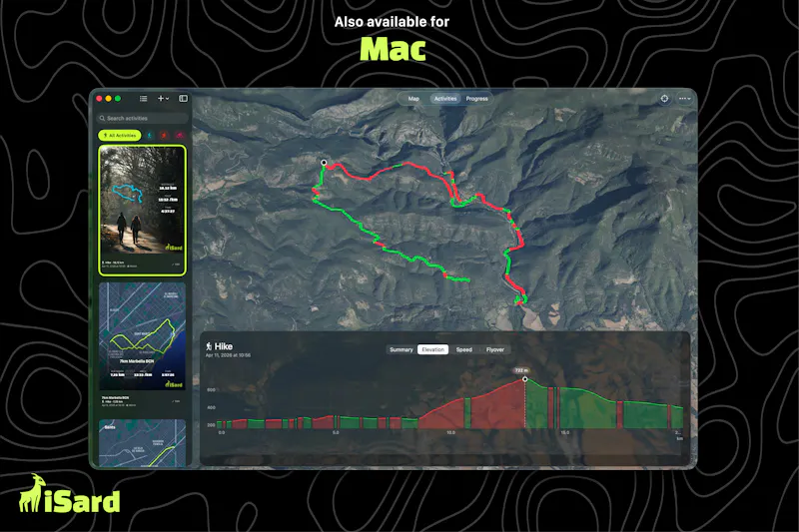Image resolution: width=799 pixels, height=532 pixels.
Task: Switch to the Progress tab
Action: (x=477, y=99)
